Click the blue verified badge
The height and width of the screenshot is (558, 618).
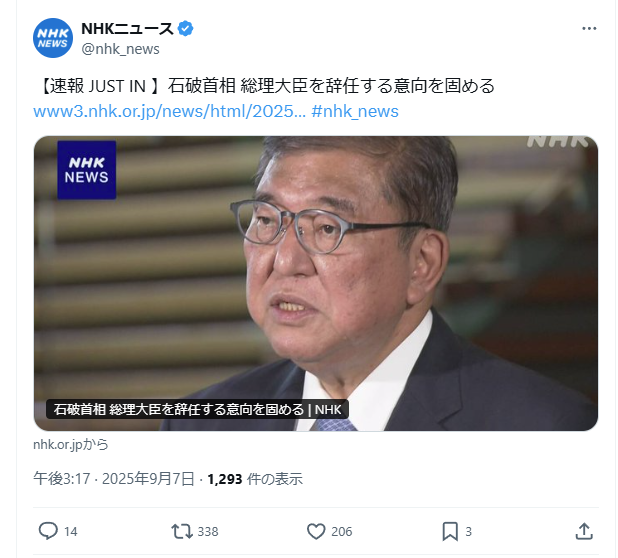186,29
